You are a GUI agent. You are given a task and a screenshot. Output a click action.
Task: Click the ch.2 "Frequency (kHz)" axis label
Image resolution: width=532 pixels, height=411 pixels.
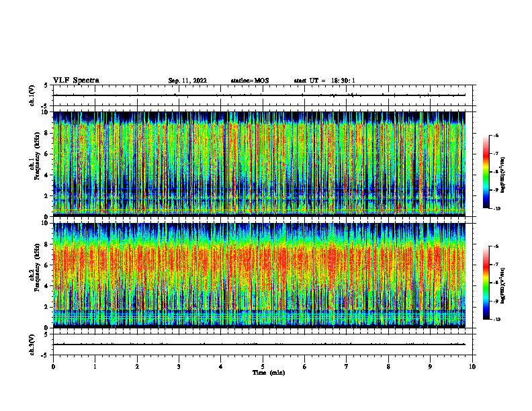(37, 267)
